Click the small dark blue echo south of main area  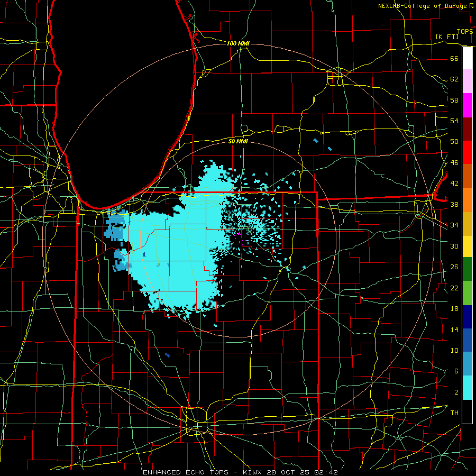[x=167, y=355]
